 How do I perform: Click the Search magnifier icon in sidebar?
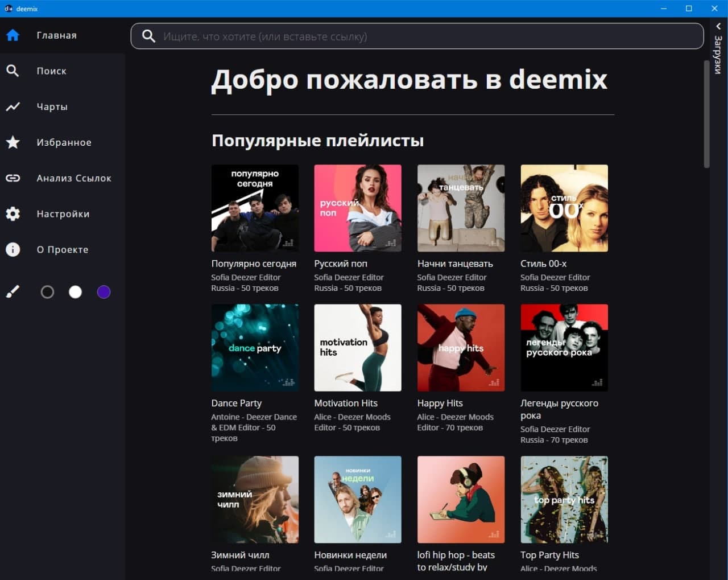13,71
